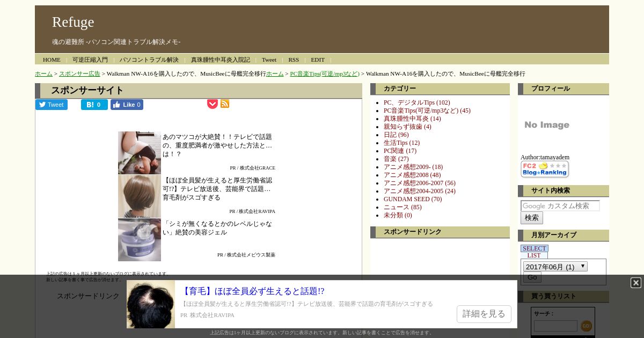Open category GUNDAM SEED (70)
Image resolution: width=644 pixels, height=338 pixels.
tap(413, 199)
